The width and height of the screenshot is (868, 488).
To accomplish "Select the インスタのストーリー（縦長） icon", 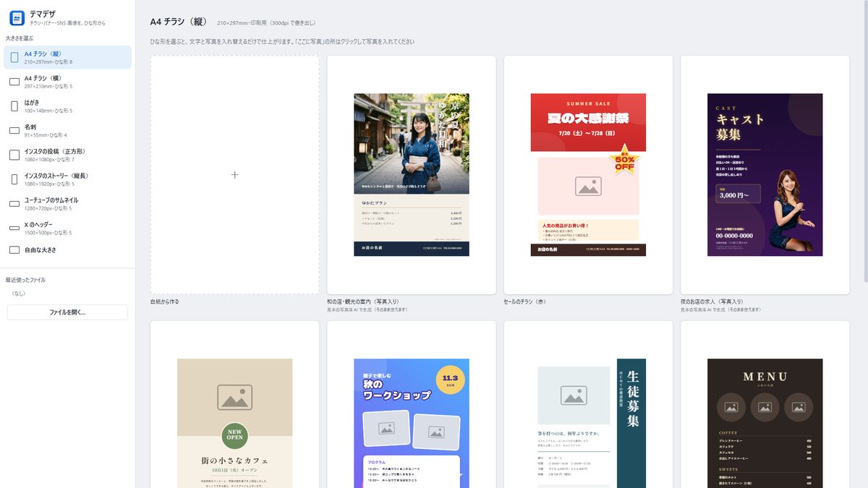I will tap(14, 179).
